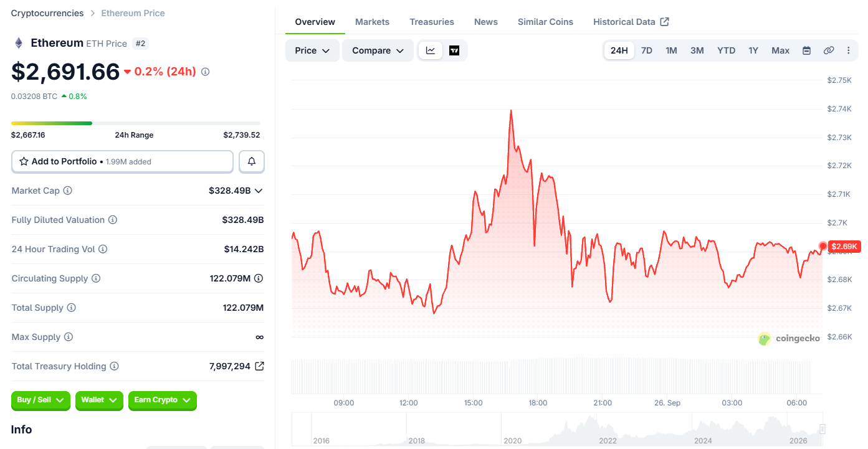Click the 7,997,294 treasury value

click(230, 366)
